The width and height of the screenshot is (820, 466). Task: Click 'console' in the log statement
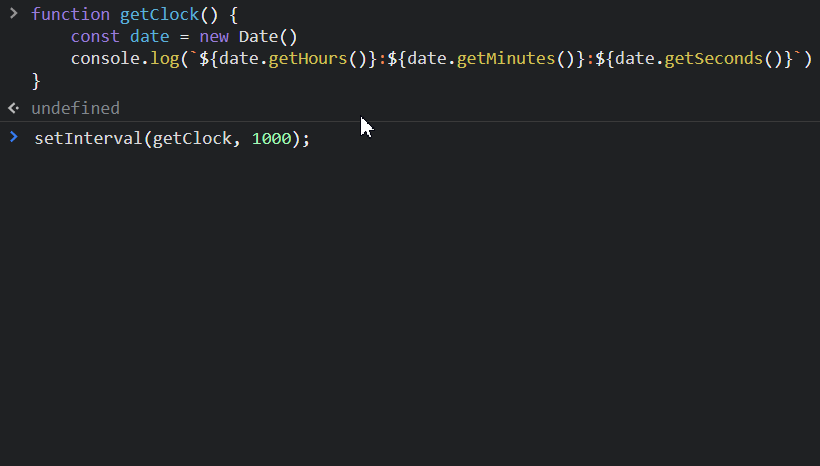[106, 59]
